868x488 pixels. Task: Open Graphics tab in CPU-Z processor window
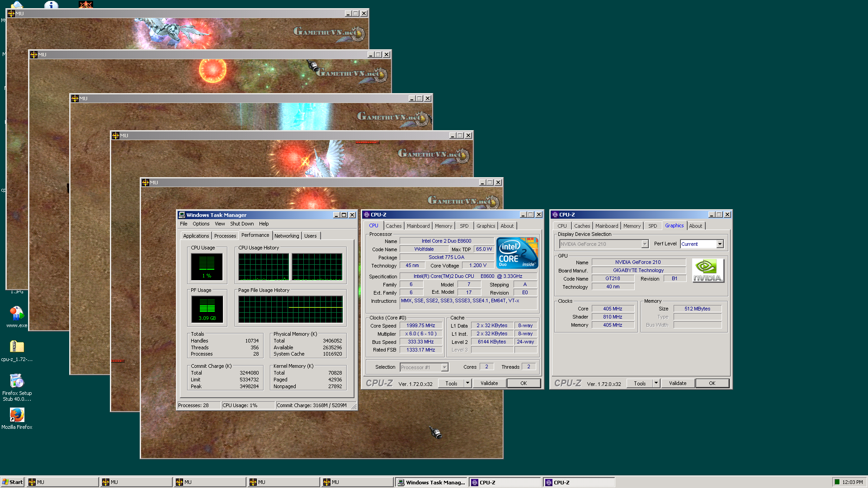pyautogui.click(x=486, y=226)
